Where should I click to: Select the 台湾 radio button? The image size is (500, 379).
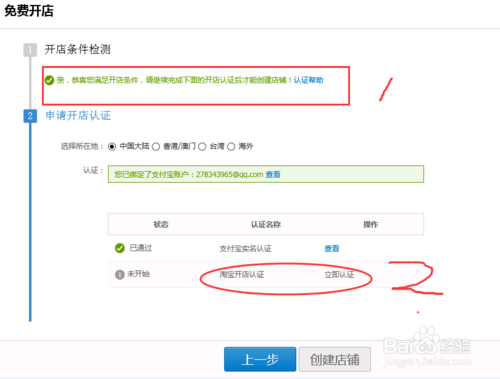[202, 147]
